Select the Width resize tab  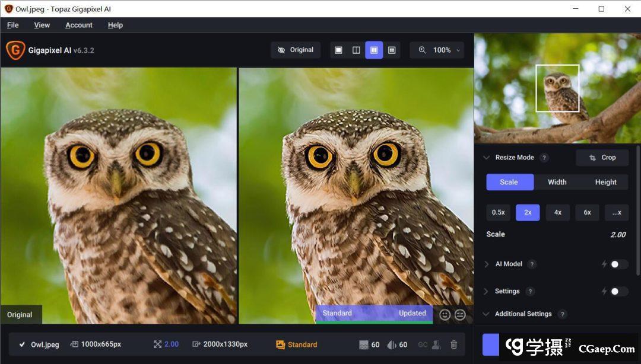coord(557,182)
